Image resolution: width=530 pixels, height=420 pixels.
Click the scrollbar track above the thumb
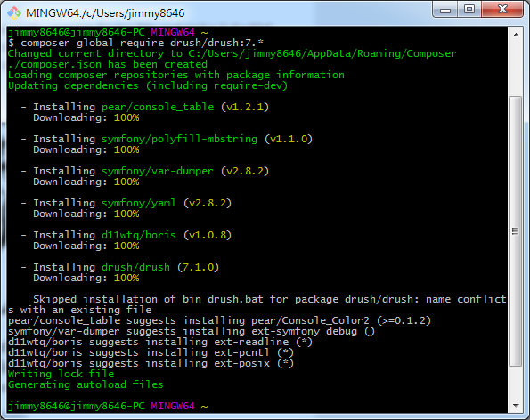click(x=516, y=69)
